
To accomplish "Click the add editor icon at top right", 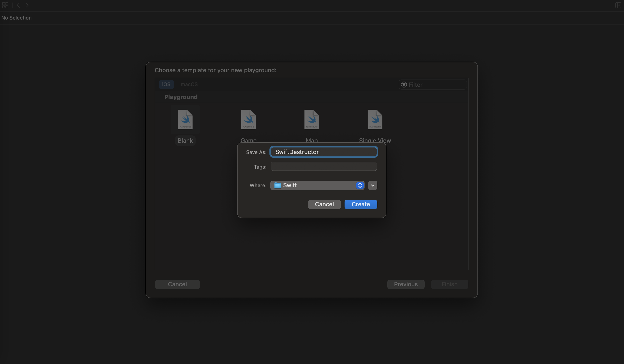I will [x=618, y=5].
